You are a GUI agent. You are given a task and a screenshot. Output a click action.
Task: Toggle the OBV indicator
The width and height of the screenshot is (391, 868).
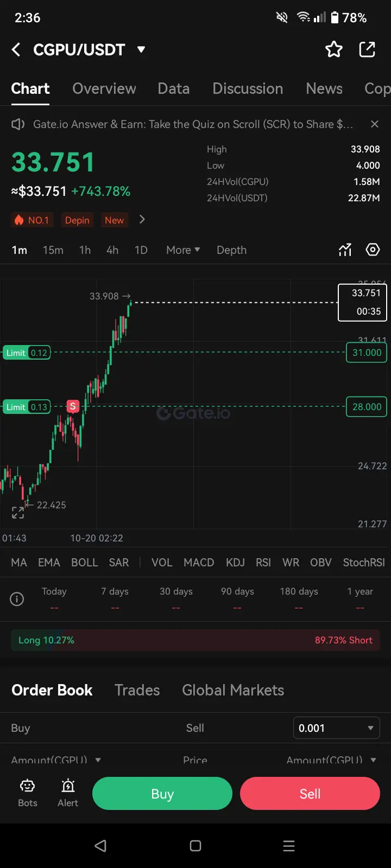pos(321,563)
